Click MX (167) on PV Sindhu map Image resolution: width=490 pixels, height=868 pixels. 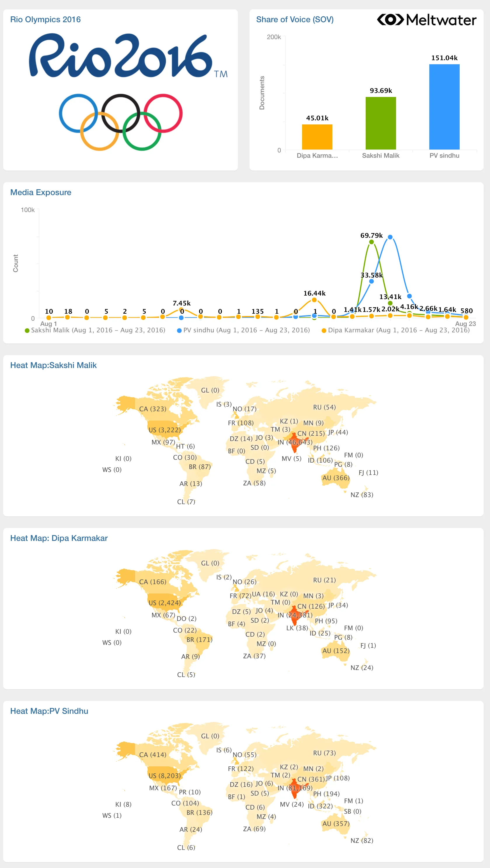click(163, 788)
